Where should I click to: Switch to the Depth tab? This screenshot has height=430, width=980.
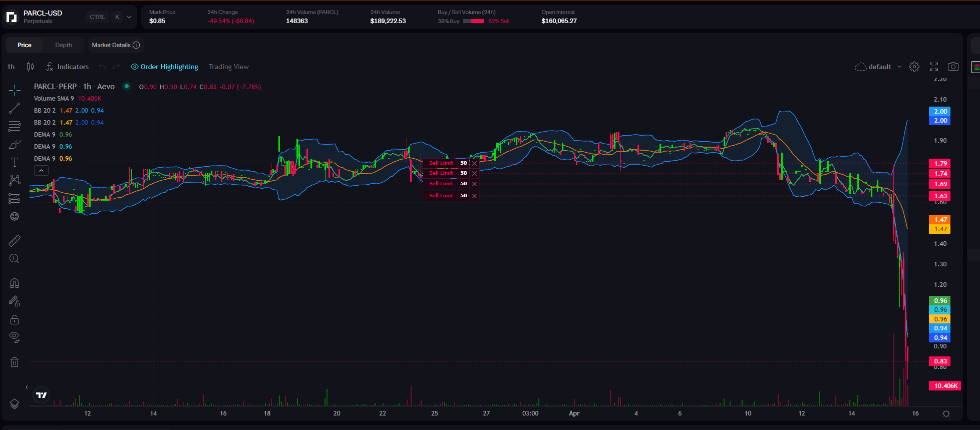coord(64,45)
